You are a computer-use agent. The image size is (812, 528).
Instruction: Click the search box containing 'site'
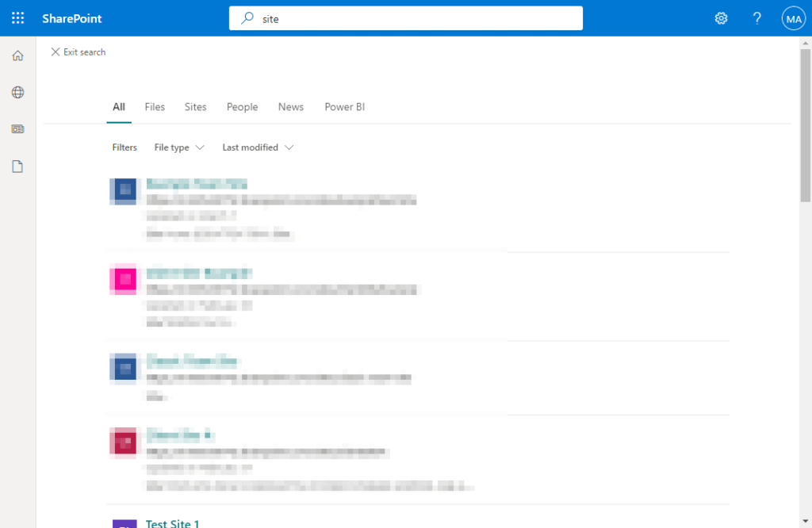(x=405, y=19)
